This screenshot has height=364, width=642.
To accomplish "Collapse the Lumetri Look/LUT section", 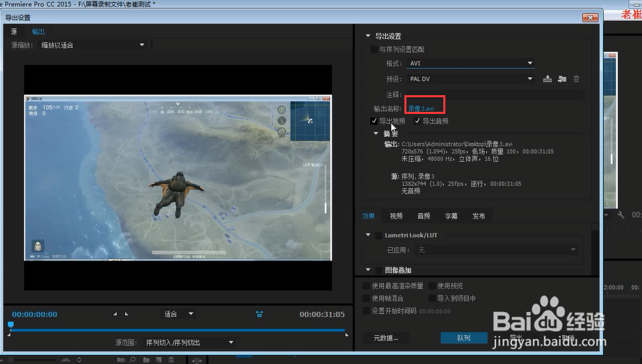I will [x=368, y=235].
